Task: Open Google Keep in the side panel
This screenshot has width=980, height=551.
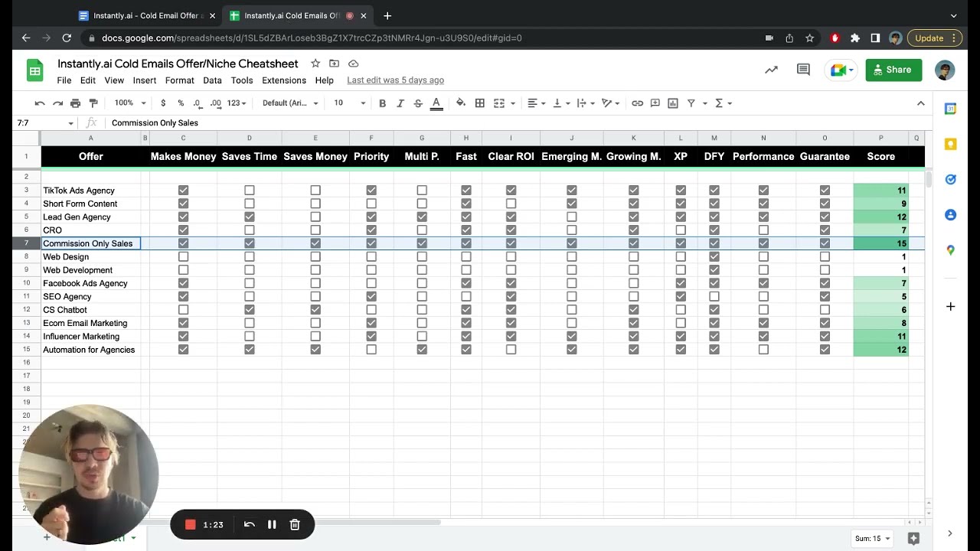Action: (950, 144)
